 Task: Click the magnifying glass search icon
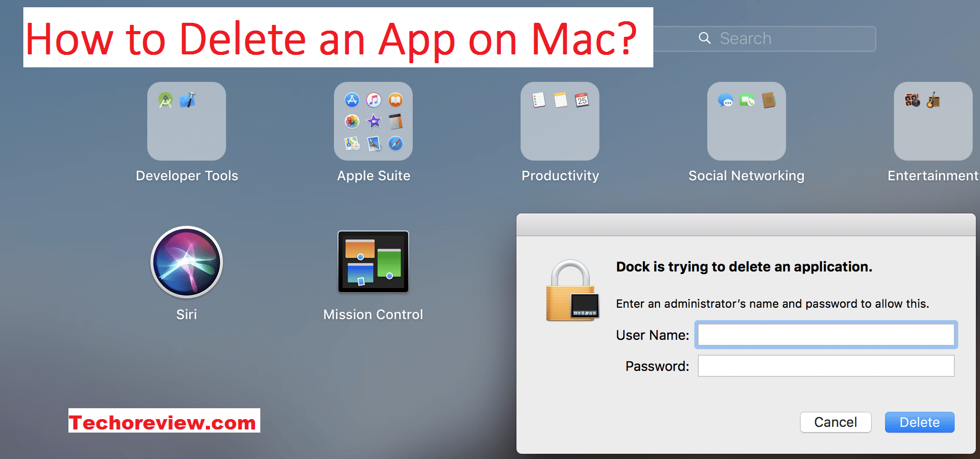click(705, 38)
